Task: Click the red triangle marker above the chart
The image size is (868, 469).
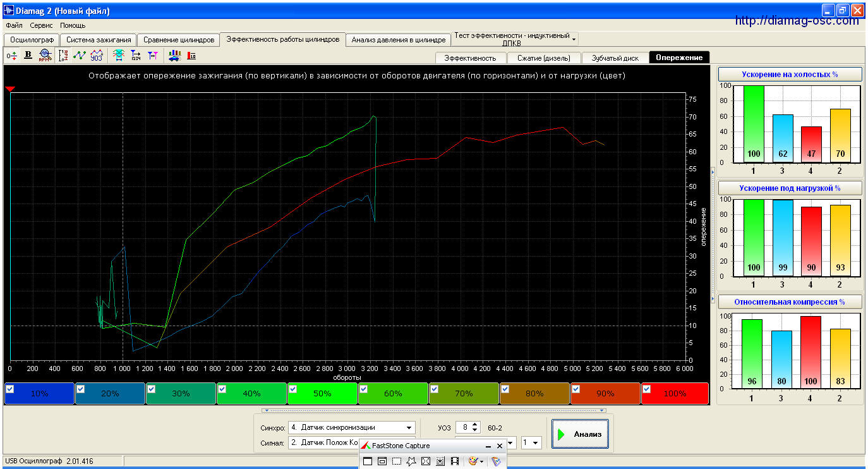Action: point(9,89)
